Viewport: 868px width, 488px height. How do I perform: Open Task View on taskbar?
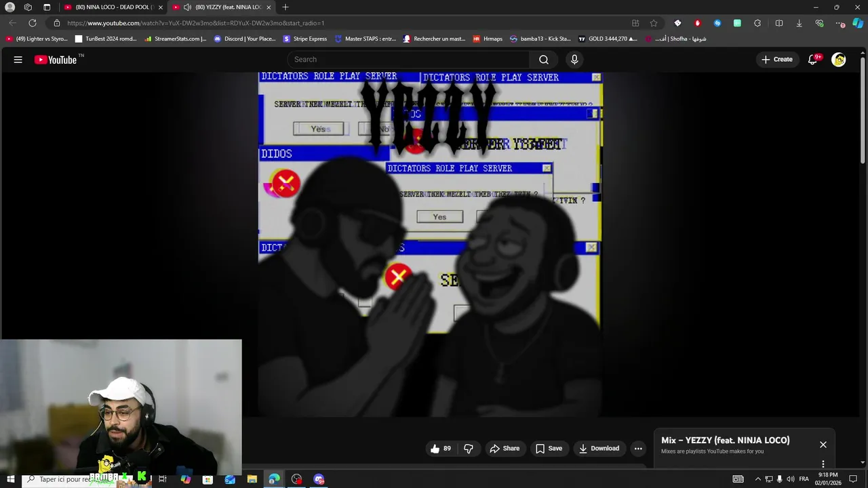pyautogui.click(x=163, y=479)
